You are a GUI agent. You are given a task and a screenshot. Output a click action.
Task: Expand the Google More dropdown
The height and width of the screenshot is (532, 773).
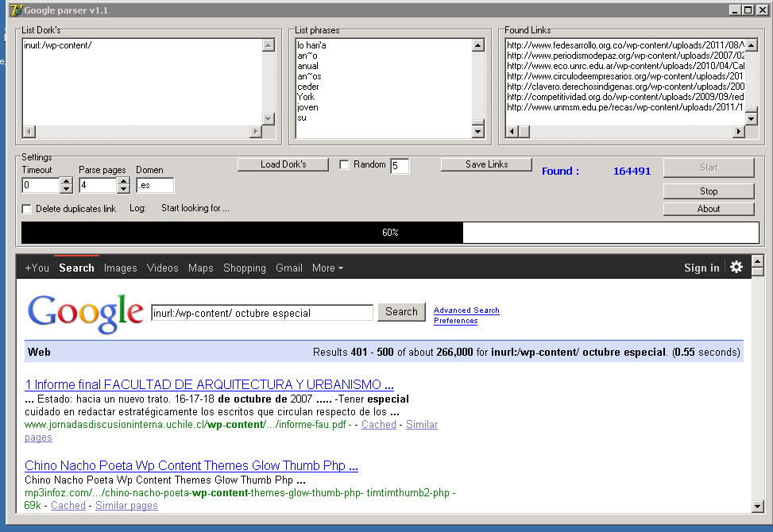pos(327,268)
